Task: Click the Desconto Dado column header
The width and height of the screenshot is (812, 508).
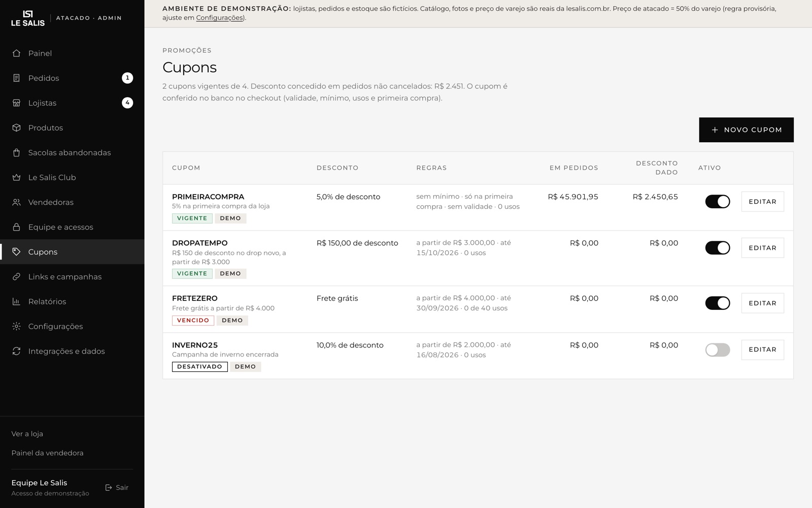Action: coord(657,168)
